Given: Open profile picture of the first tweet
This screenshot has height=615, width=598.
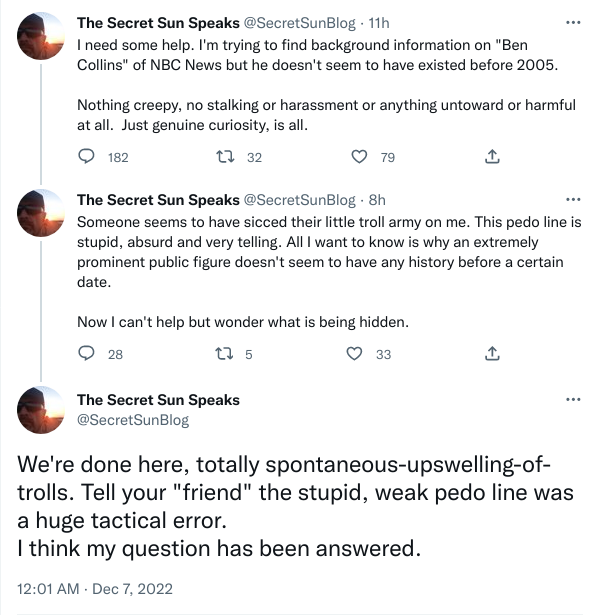Looking at the screenshot, I should [x=41, y=36].
